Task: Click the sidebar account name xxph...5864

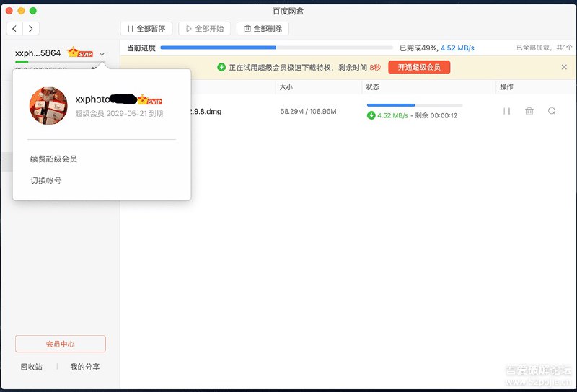Action: point(38,53)
